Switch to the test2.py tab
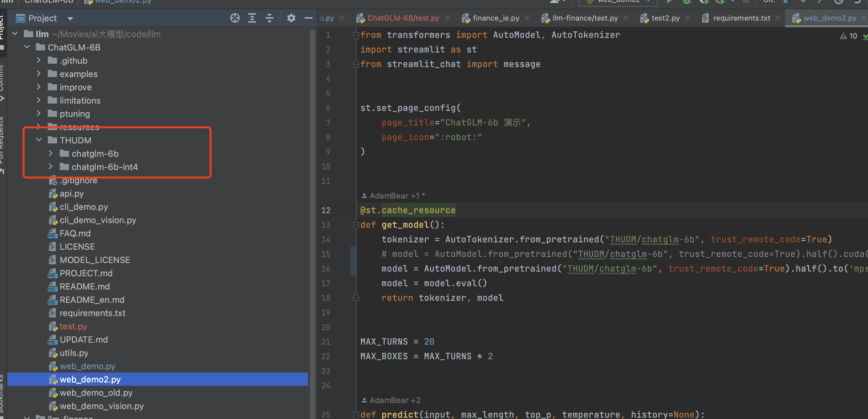 point(665,18)
